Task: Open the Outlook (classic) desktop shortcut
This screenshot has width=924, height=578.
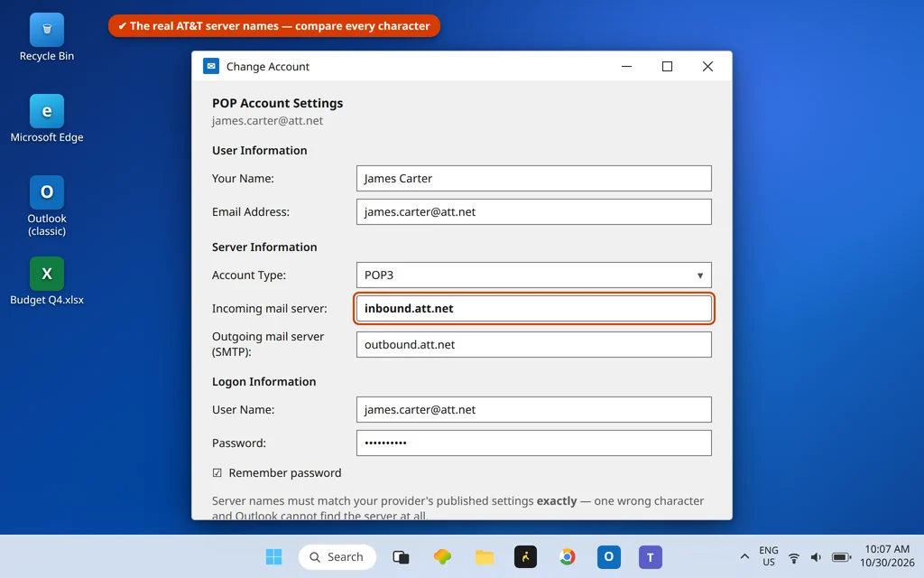Action: (x=47, y=206)
